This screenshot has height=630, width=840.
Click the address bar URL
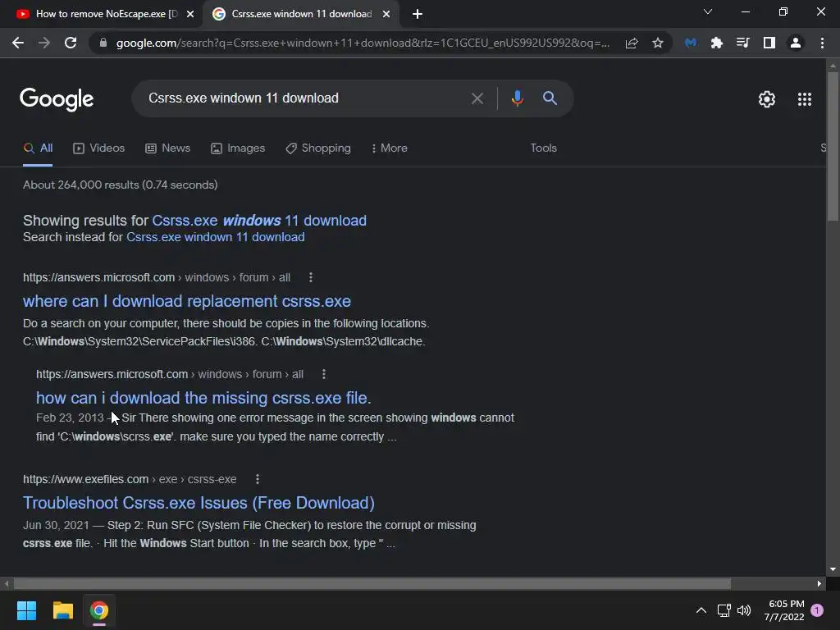362,43
